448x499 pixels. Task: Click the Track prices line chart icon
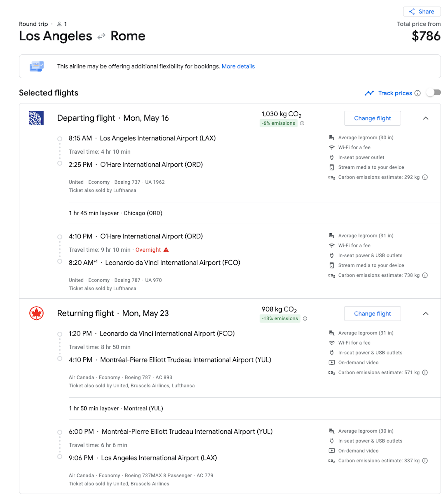[369, 93]
